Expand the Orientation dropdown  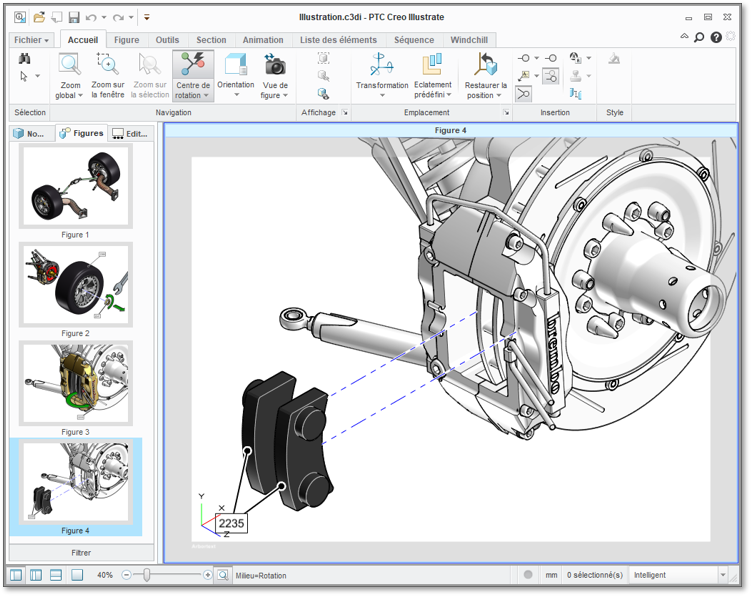click(x=236, y=94)
